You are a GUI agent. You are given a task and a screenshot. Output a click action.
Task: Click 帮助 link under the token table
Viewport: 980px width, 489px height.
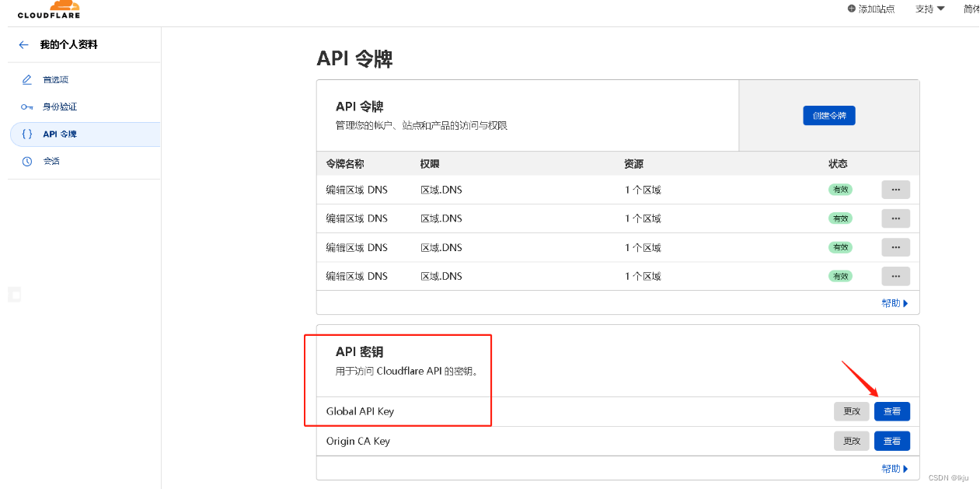point(895,303)
